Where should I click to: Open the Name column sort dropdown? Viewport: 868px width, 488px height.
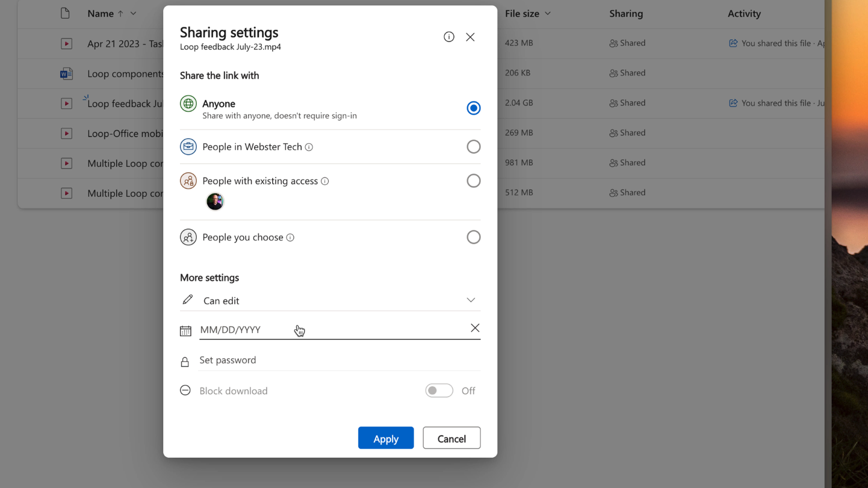coord(132,13)
